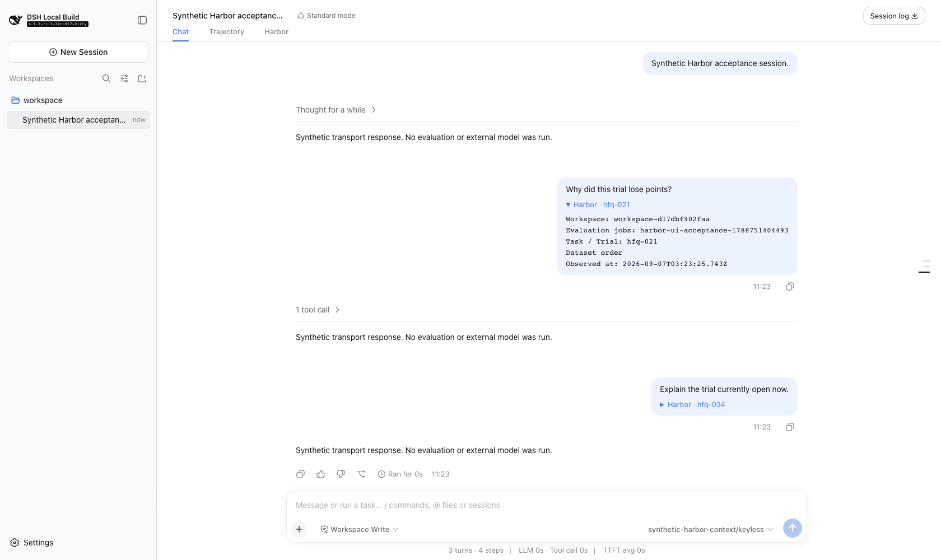941x560 pixels.
Task: Expand Thought for a while
Action: pos(336,110)
